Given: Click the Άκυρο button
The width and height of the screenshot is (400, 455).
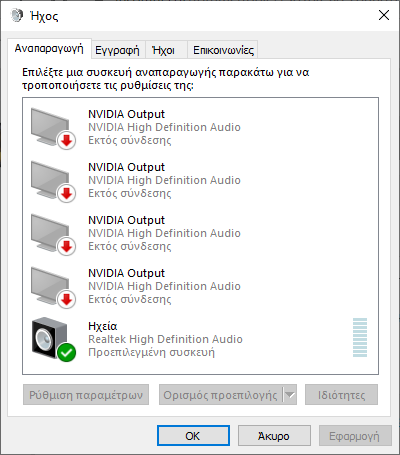Looking at the screenshot, I should click(274, 436).
